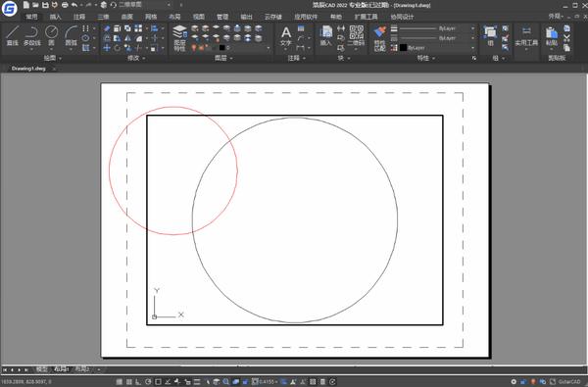588x387 pixels.
Task: Select the Polyline (多段线) tool
Action: click(x=32, y=35)
